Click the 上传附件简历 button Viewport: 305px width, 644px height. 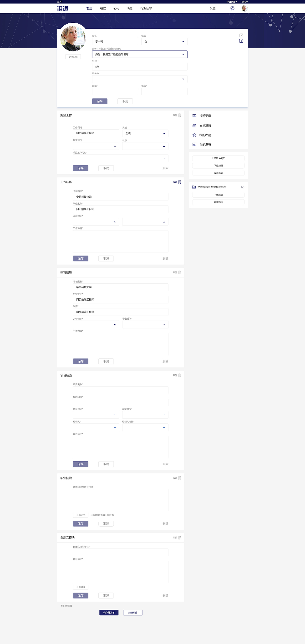click(218, 158)
